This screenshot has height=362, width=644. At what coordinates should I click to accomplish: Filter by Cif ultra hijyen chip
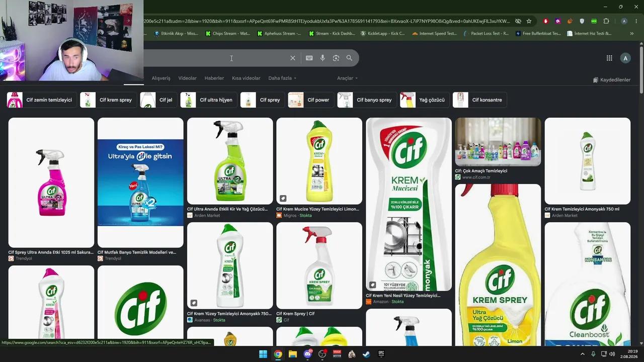[209, 100]
